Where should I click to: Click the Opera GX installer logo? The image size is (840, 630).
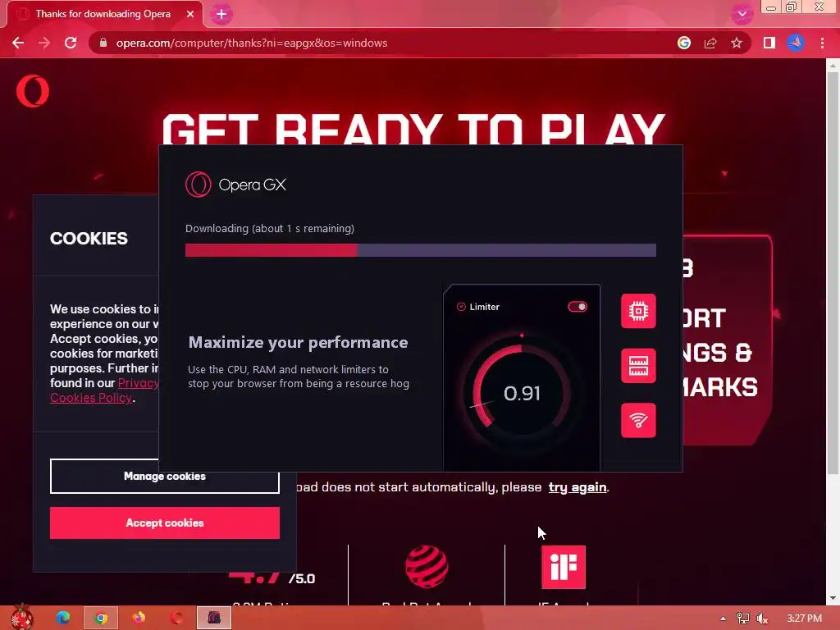pyautogui.click(x=235, y=185)
